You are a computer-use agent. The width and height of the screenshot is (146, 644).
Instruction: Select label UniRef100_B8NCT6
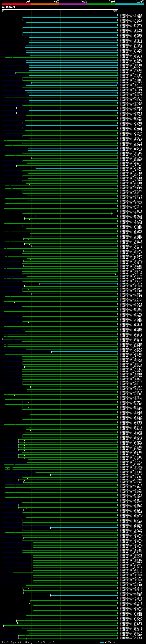pyautogui.click(x=131, y=339)
